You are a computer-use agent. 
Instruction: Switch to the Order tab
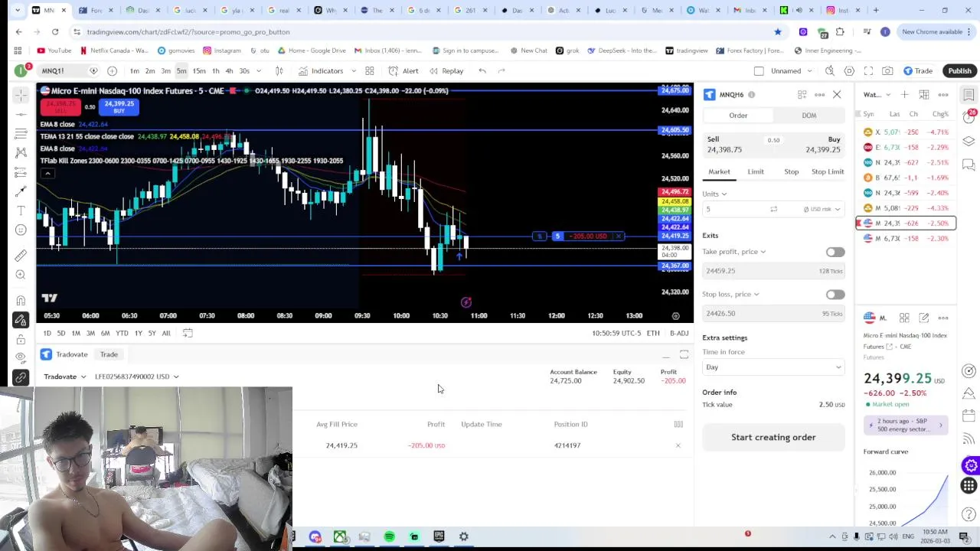point(738,116)
